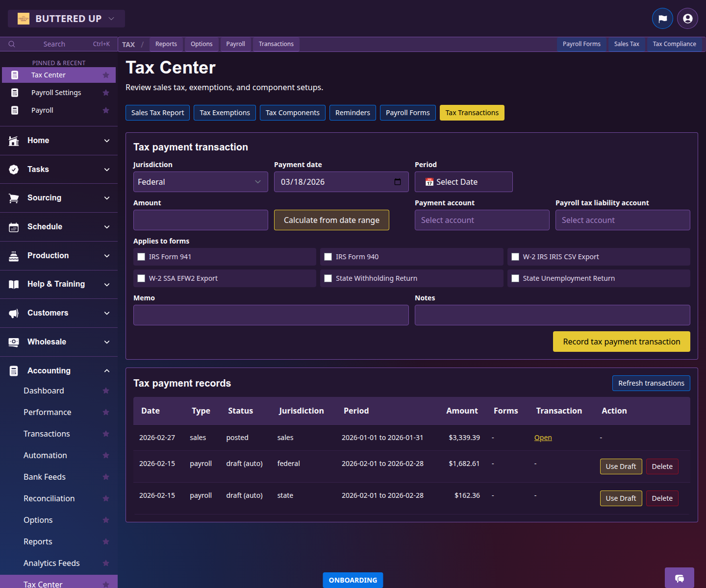Collapse the Accounting section in sidebar
Viewport: 706px width, 588px height.
pyautogui.click(x=107, y=370)
